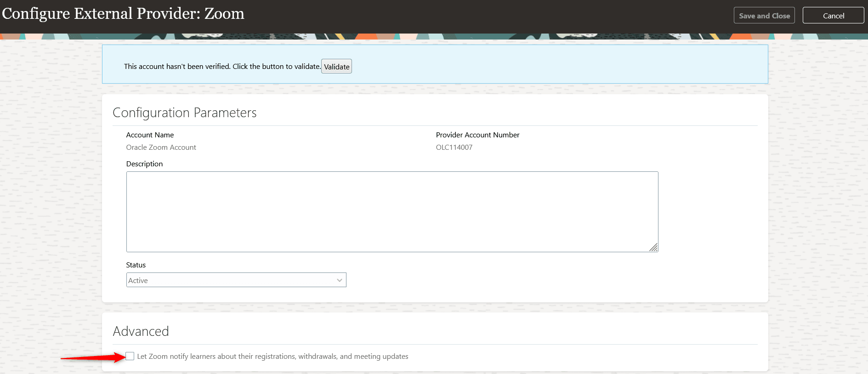Click the Let Zoom notify learners label
868x374 pixels.
pos(272,357)
